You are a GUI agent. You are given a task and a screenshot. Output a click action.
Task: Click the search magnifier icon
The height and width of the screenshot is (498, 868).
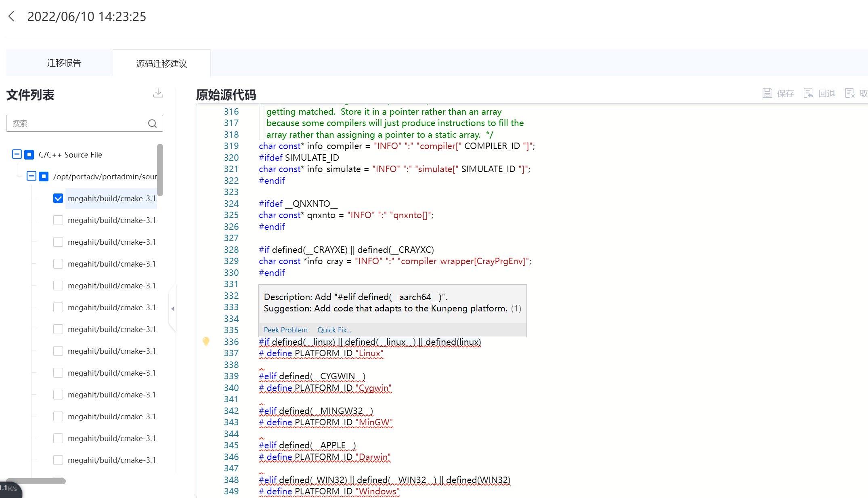(152, 124)
